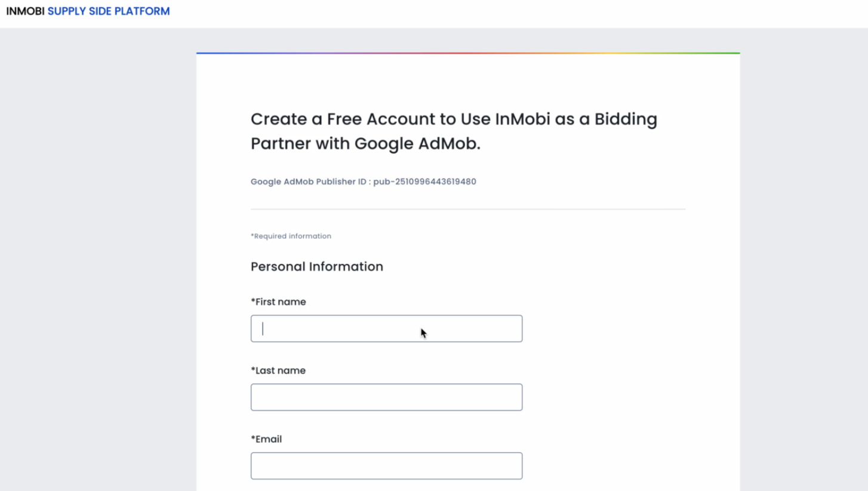868x491 pixels.
Task: Click the '*First name' field label
Action: [278, 302]
